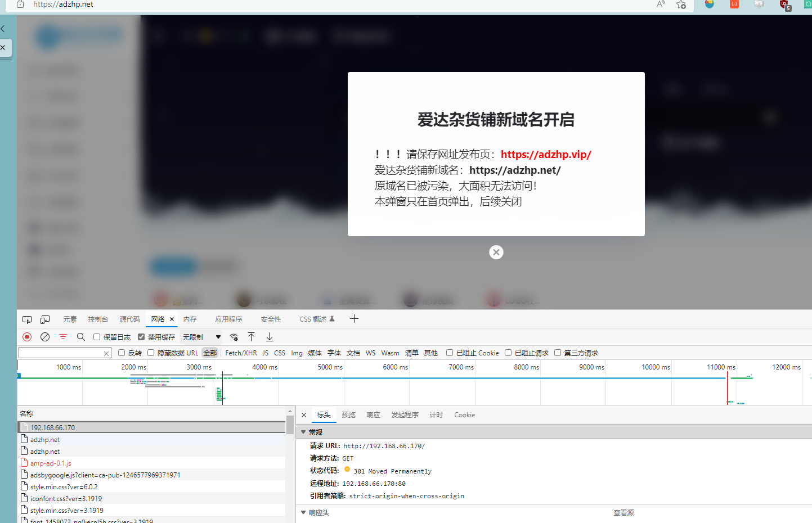812x523 pixels.
Task: Close the left sidebar tab x
Action: [3, 47]
